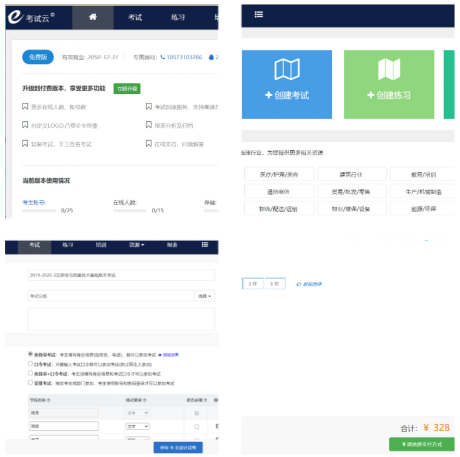Open the format select in the second field row
This screenshot has height=457, width=460.
tap(138, 426)
